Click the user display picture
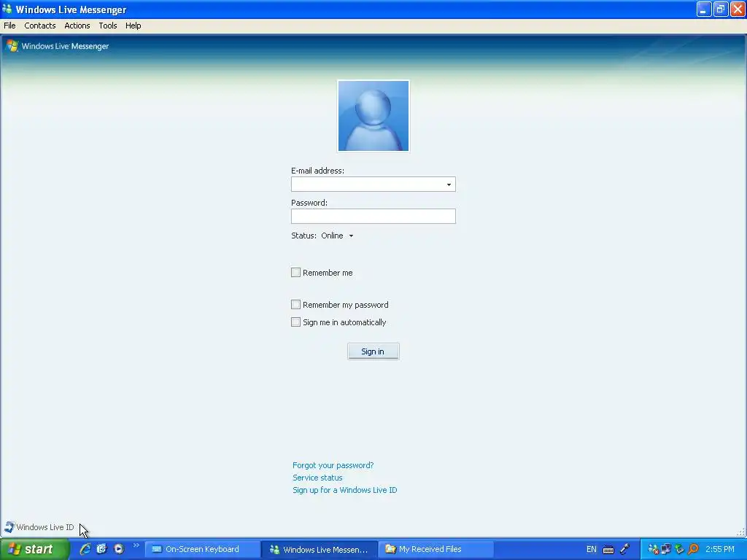The height and width of the screenshot is (560, 747). [373, 116]
